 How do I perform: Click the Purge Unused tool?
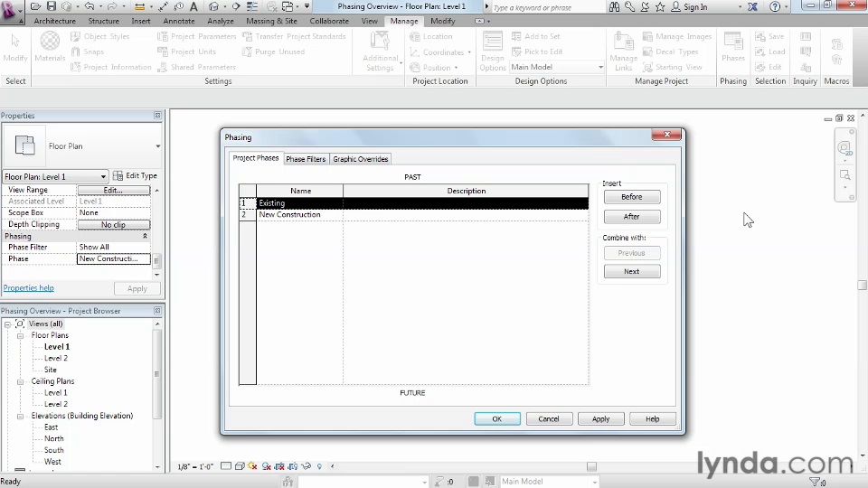coord(273,52)
